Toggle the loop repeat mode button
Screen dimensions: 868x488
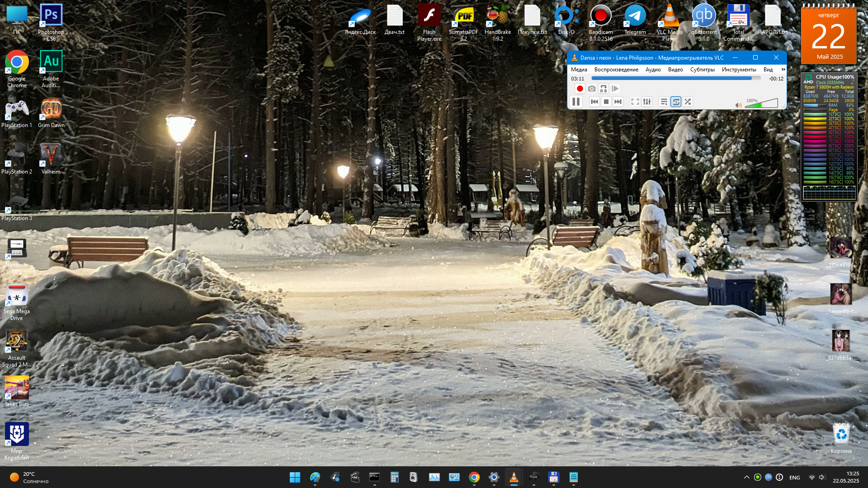click(x=676, y=102)
